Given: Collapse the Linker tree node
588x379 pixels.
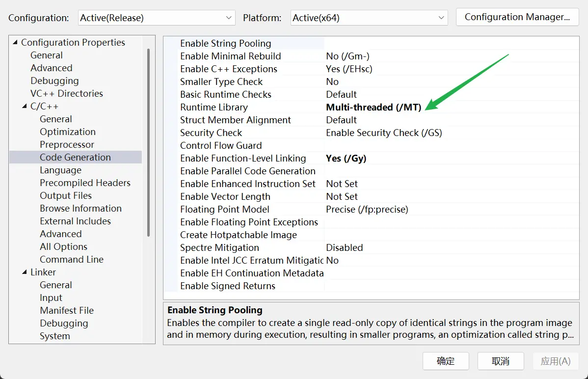Looking at the screenshot, I should pos(25,272).
